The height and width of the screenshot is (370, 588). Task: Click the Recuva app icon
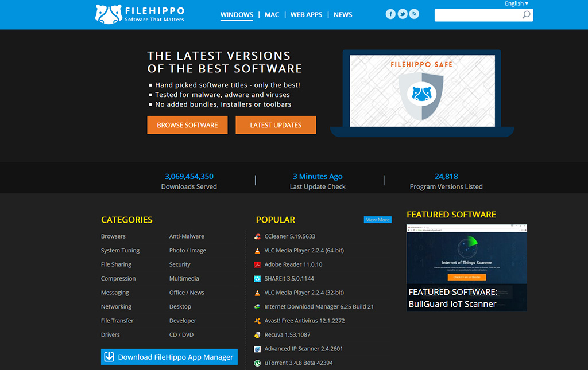(x=257, y=334)
